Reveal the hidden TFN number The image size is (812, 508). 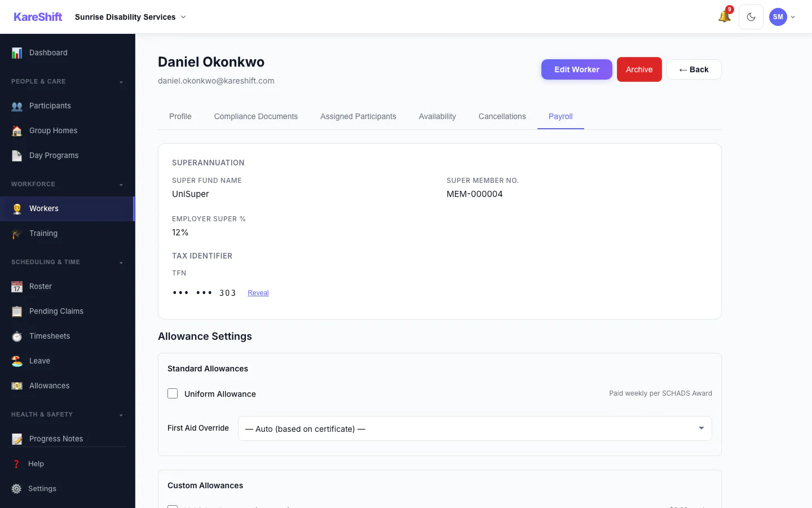pos(258,293)
